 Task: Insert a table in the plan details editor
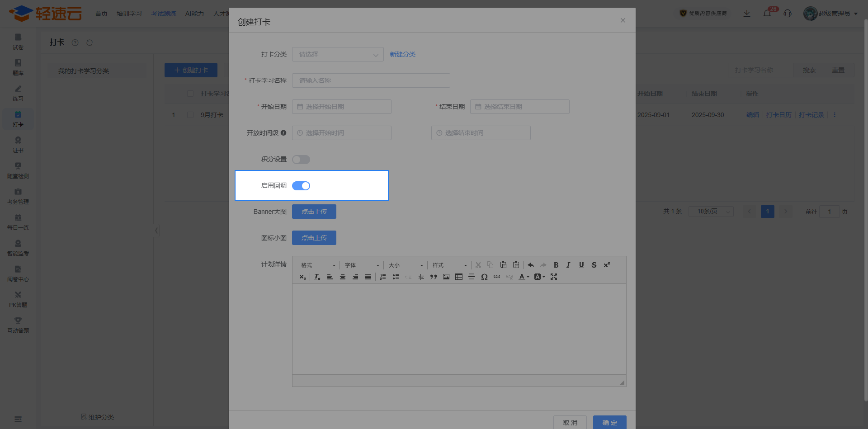click(459, 277)
